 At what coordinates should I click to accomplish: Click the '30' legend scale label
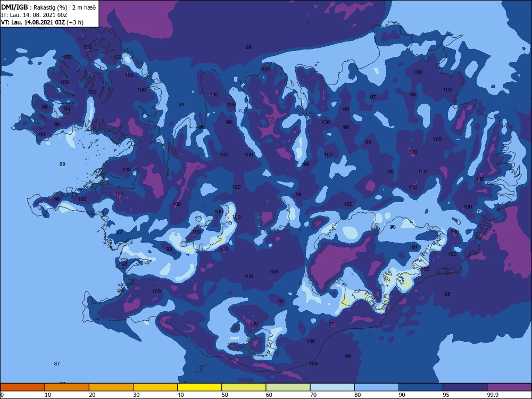136,395
